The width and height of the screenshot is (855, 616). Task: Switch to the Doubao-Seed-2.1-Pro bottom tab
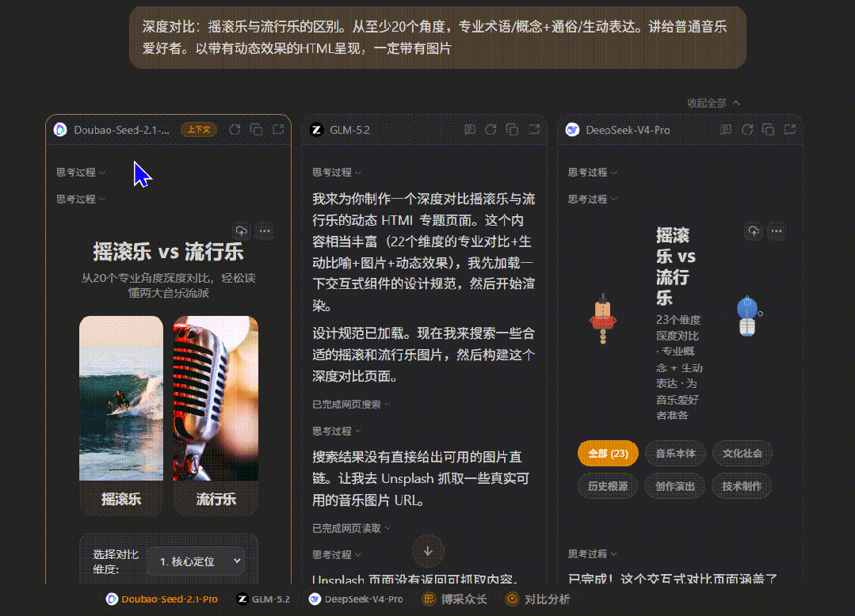162,599
